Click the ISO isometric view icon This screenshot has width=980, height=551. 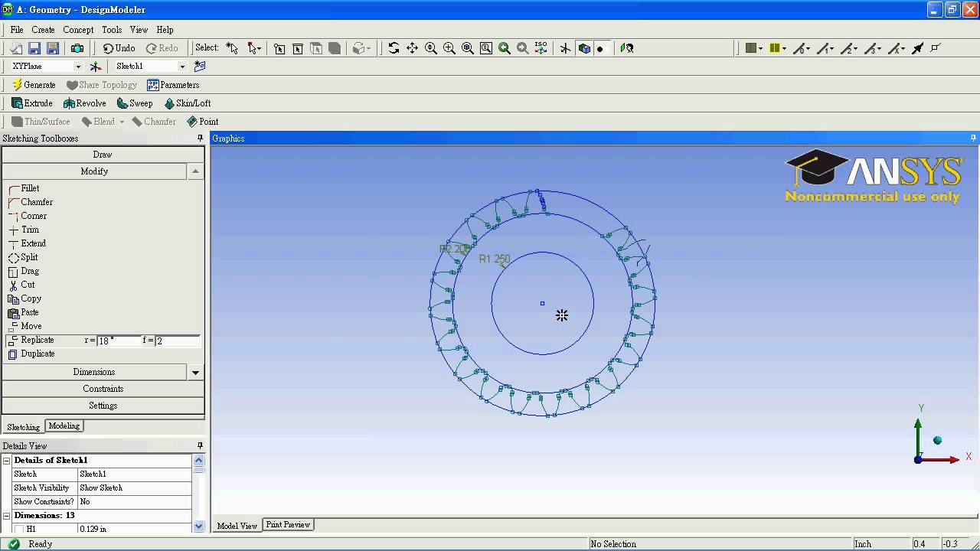[x=541, y=48]
